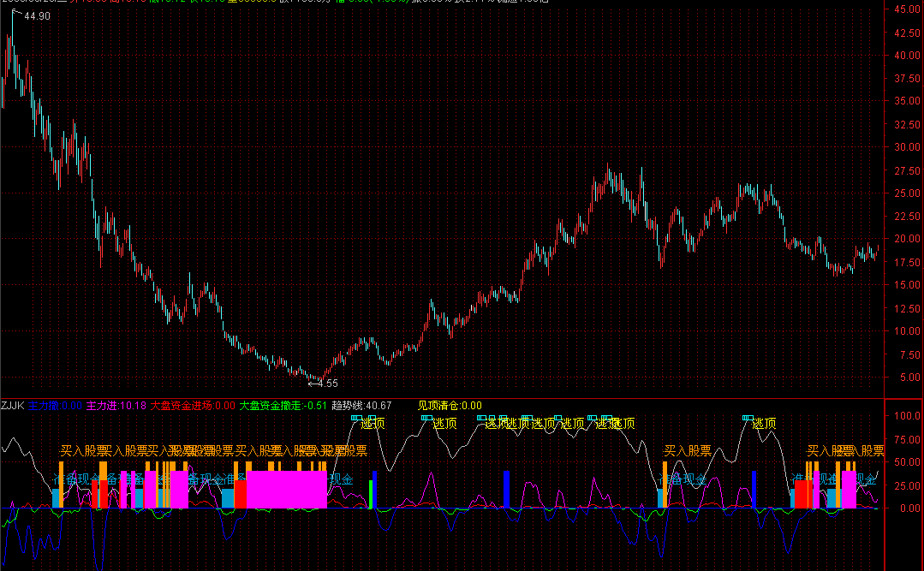The image size is (924, 571).
Task: Click the 35.00 price axis label
Action: click(x=907, y=101)
